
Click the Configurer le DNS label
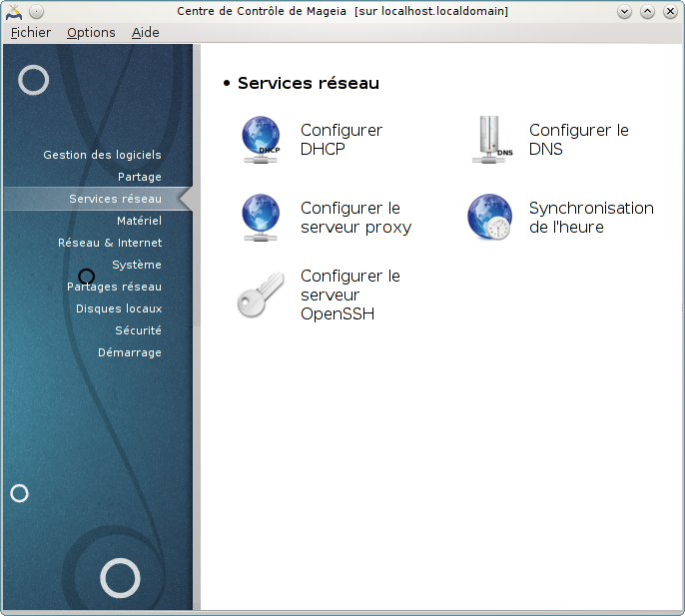[578, 140]
